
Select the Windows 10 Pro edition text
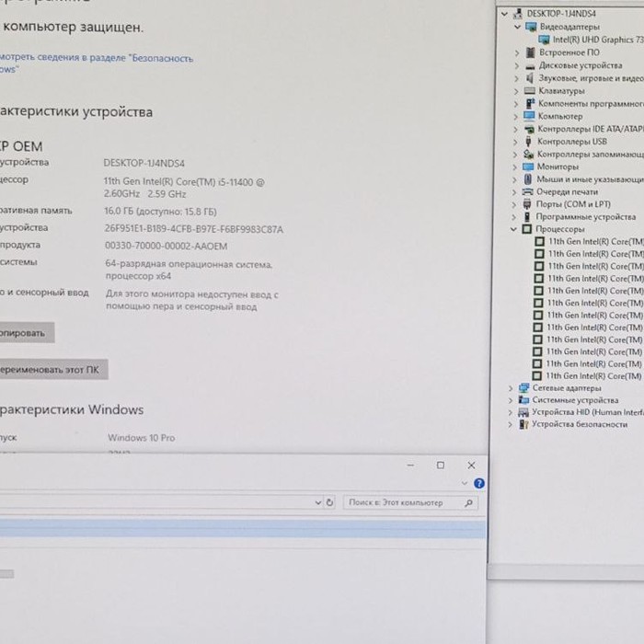coord(142,438)
